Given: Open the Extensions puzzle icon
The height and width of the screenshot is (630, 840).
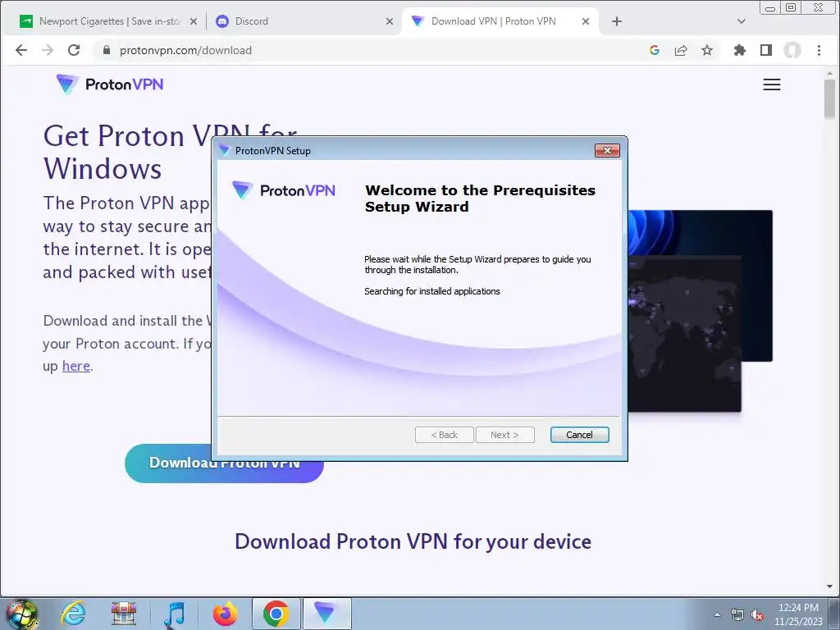Looking at the screenshot, I should click(740, 50).
